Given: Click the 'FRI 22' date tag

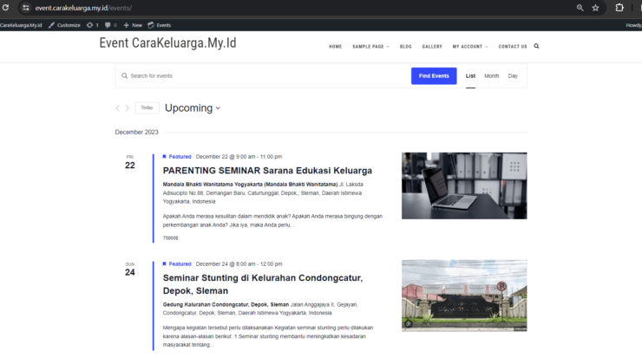Looking at the screenshot, I should (130, 163).
